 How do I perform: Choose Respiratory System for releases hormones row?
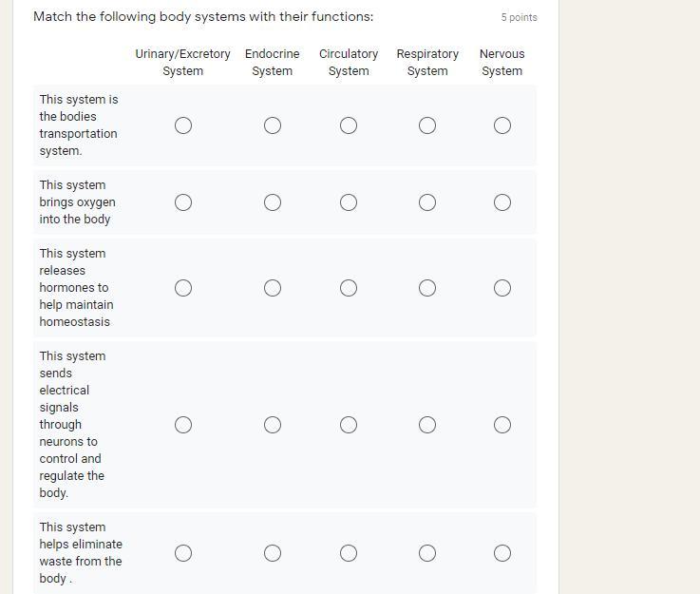tap(427, 288)
